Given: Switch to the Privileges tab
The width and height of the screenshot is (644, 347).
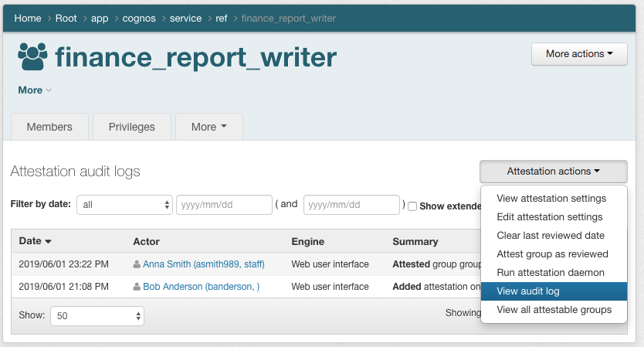Looking at the screenshot, I should [131, 127].
